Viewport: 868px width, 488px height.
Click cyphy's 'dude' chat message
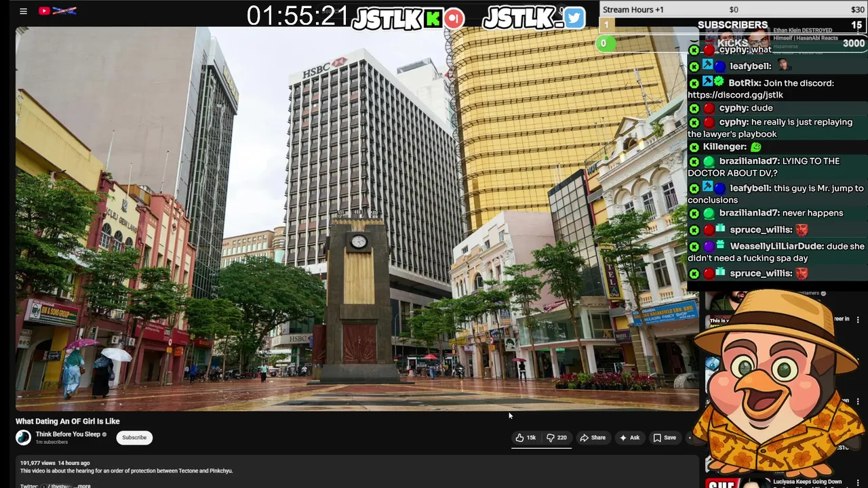(x=762, y=108)
